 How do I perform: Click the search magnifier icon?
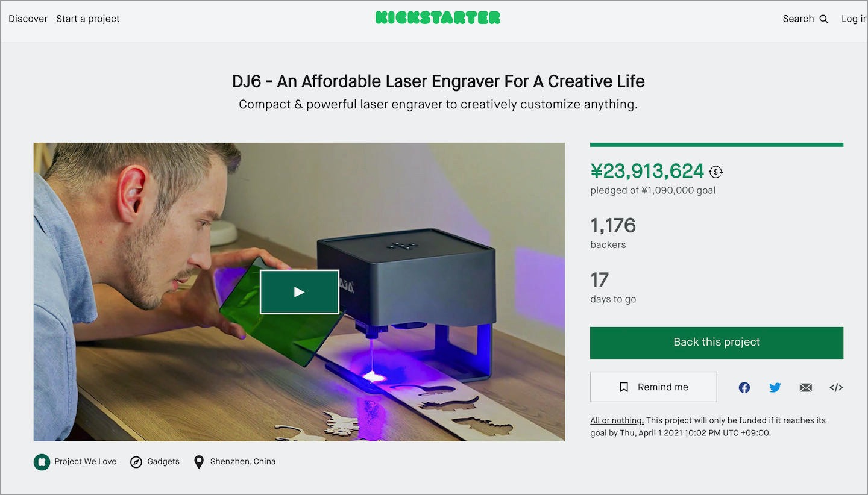[x=824, y=19]
